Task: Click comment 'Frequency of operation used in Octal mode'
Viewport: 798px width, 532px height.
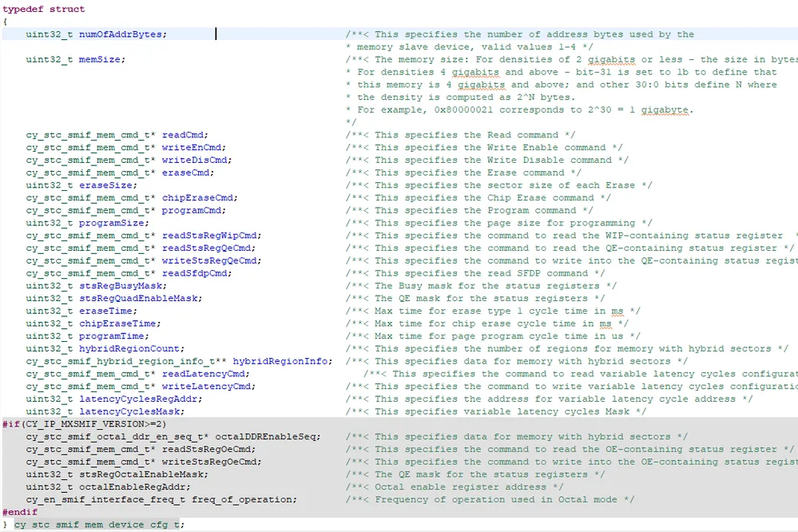Action: click(490, 499)
